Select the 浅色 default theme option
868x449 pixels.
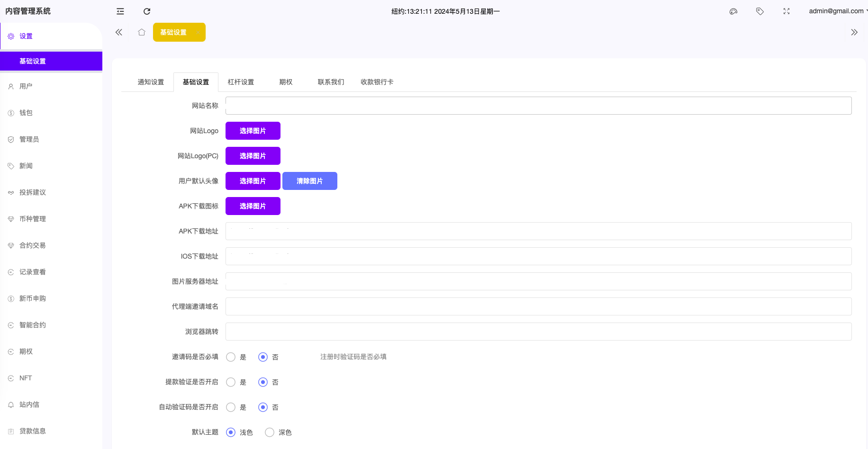point(231,432)
